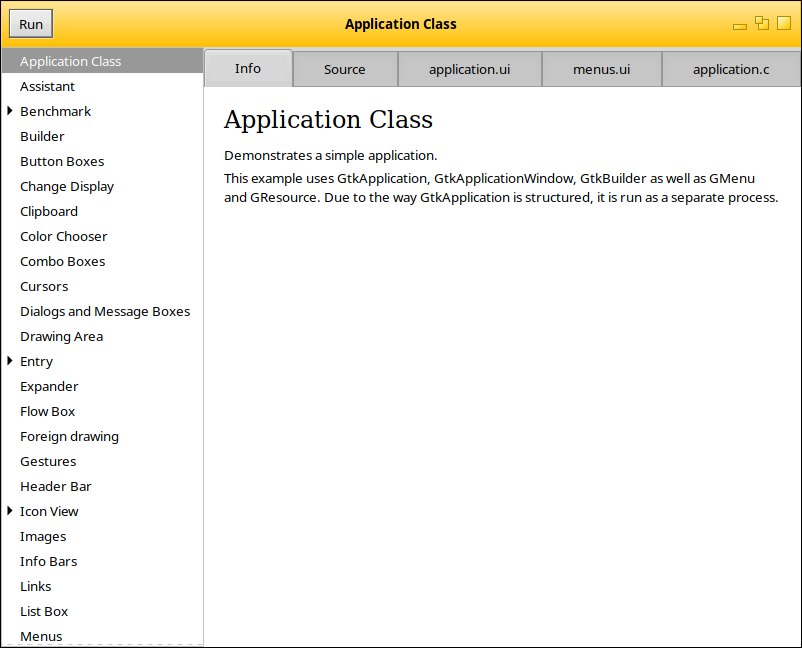The image size is (802, 648).
Task: Restore the window with the overlapping-squares icon
Action: pyautogui.click(x=762, y=23)
